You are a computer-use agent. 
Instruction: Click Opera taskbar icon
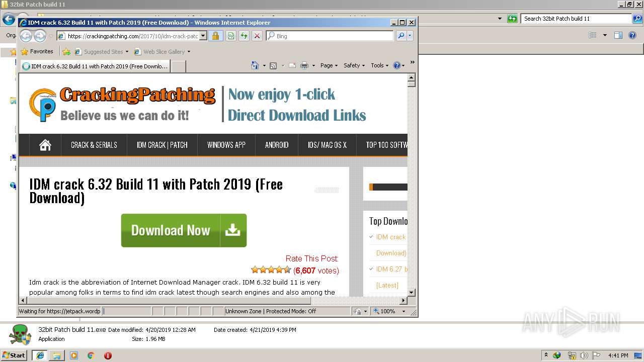[x=108, y=355]
